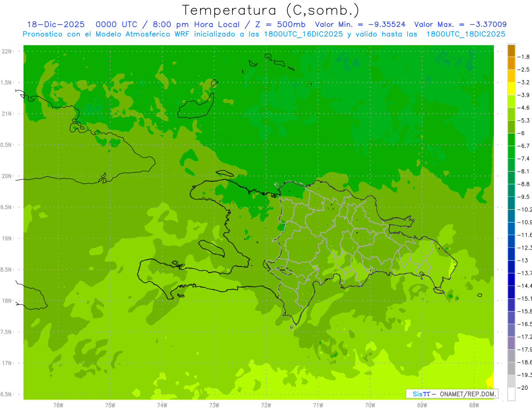Image resolution: width=532 pixels, height=411 pixels.
Task: Click the '70W' longitude axis label
Action: click(x=370, y=405)
